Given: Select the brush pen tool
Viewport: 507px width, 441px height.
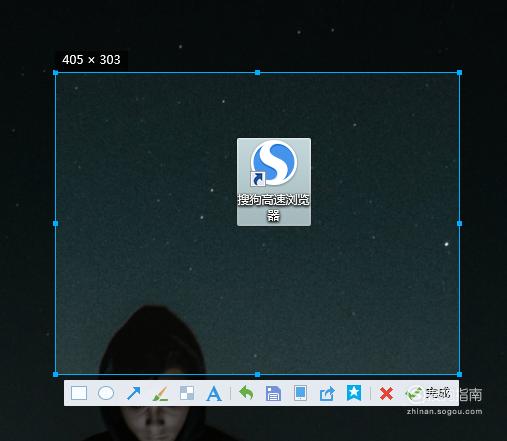Looking at the screenshot, I should point(160,393).
